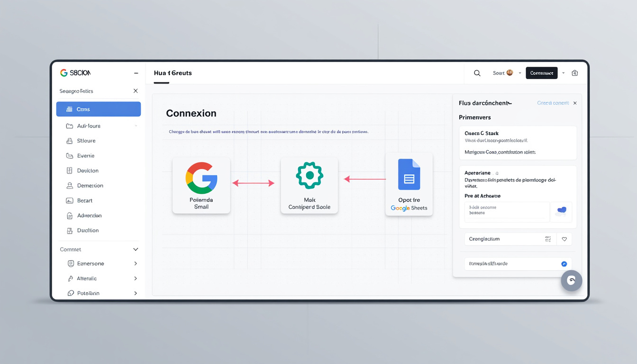Image resolution: width=637 pixels, height=364 pixels.
Task: Click the camera-bag icon in the header
Action: (575, 73)
